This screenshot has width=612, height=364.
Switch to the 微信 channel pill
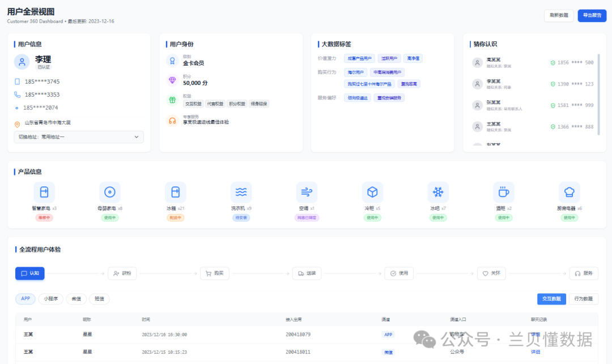pos(76,298)
